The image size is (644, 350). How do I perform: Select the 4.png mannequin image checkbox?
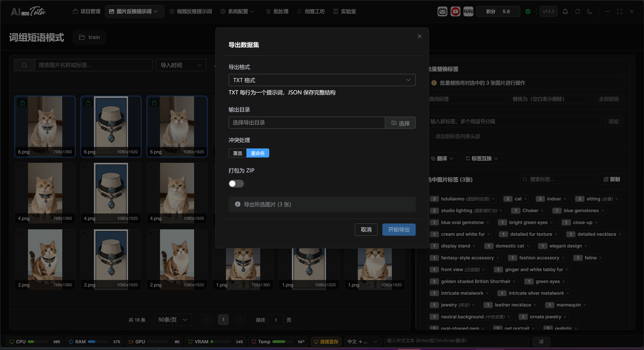85,166
